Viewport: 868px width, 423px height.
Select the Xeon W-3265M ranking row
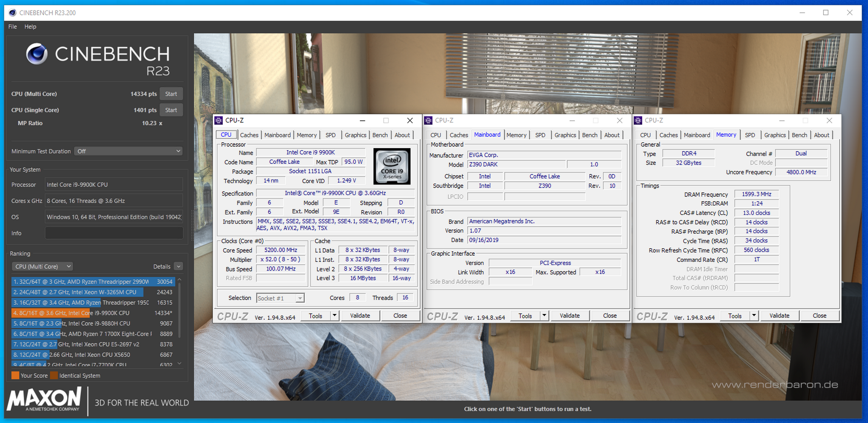click(x=93, y=292)
